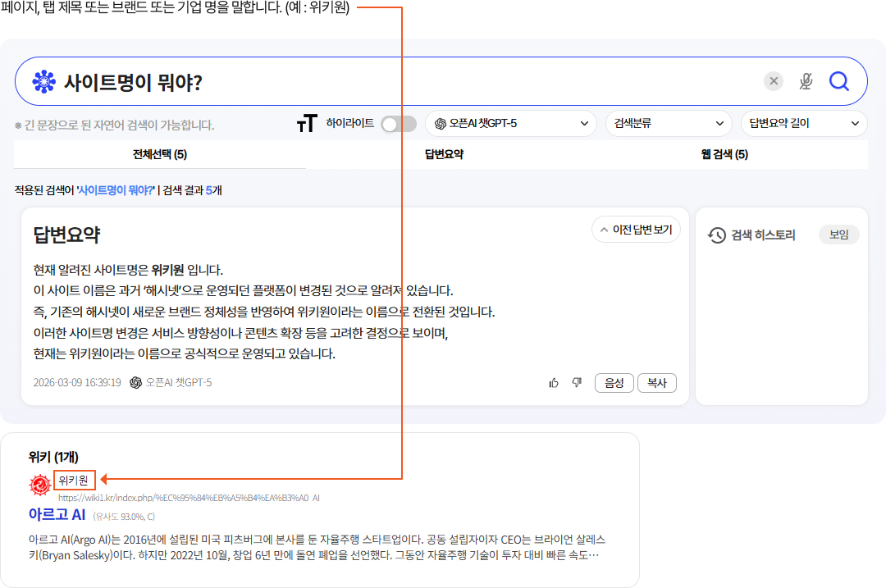
Task: Click the blue AI logo in search bar
Action: click(x=43, y=82)
